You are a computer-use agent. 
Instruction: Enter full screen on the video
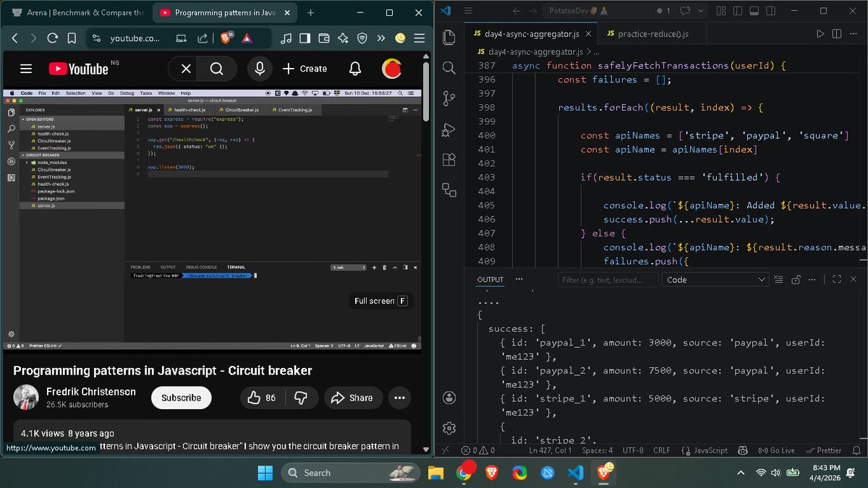coord(380,301)
